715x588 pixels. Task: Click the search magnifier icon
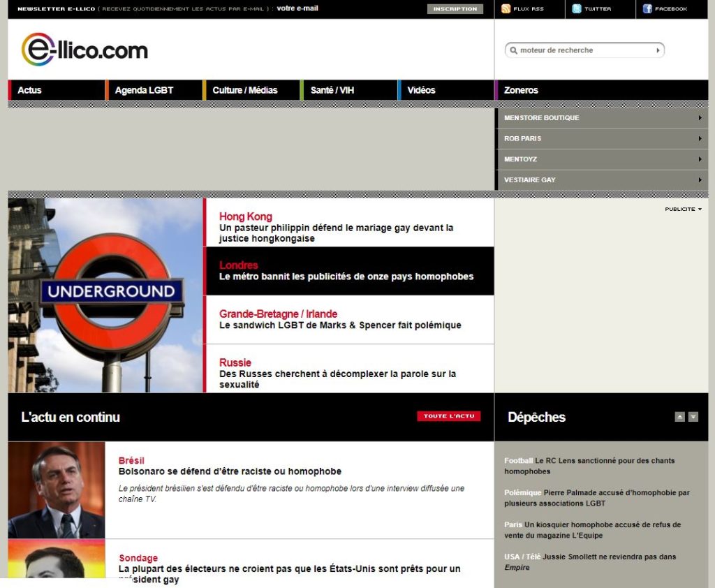pyautogui.click(x=513, y=50)
